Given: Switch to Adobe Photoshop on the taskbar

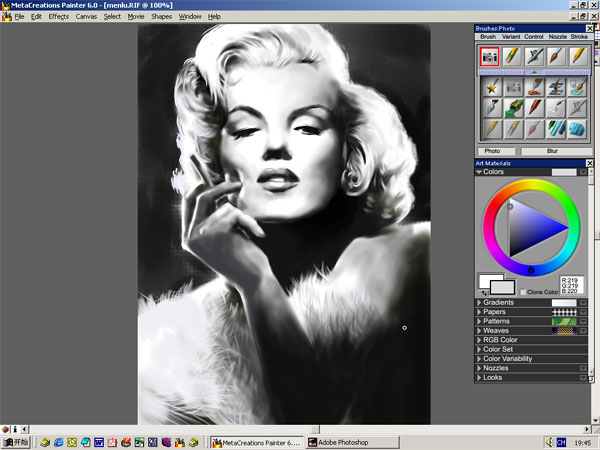Looking at the screenshot, I should point(353,443).
